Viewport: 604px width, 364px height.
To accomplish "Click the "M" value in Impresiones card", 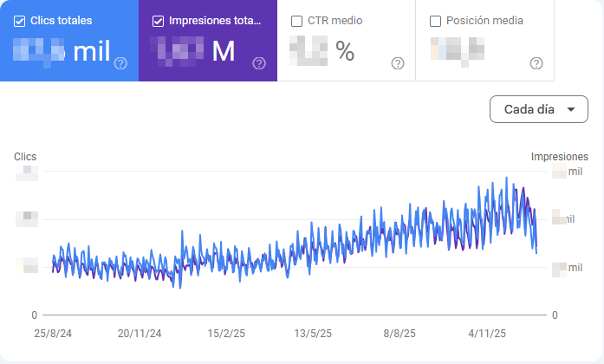I will click(x=224, y=52).
